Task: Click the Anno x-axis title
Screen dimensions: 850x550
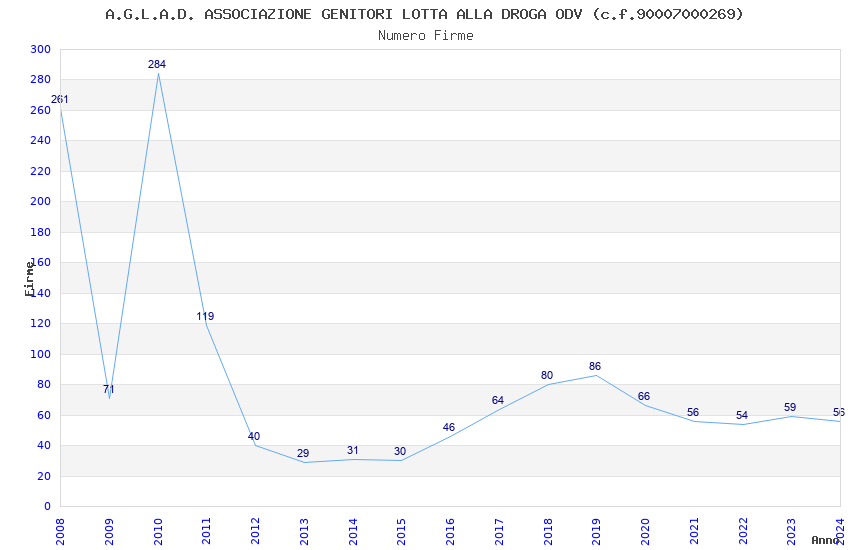Action: click(x=825, y=540)
